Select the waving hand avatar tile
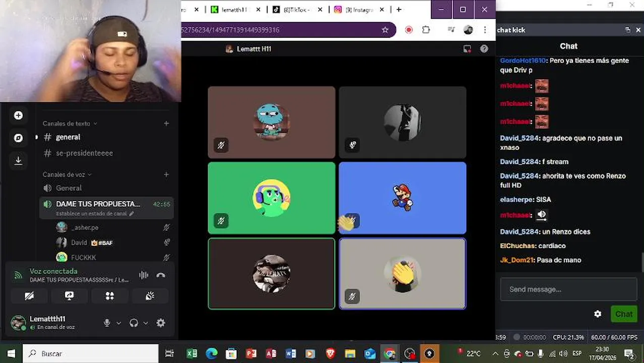Image resolution: width=644 pixels, height=363 pixels. tap(403, 273)
